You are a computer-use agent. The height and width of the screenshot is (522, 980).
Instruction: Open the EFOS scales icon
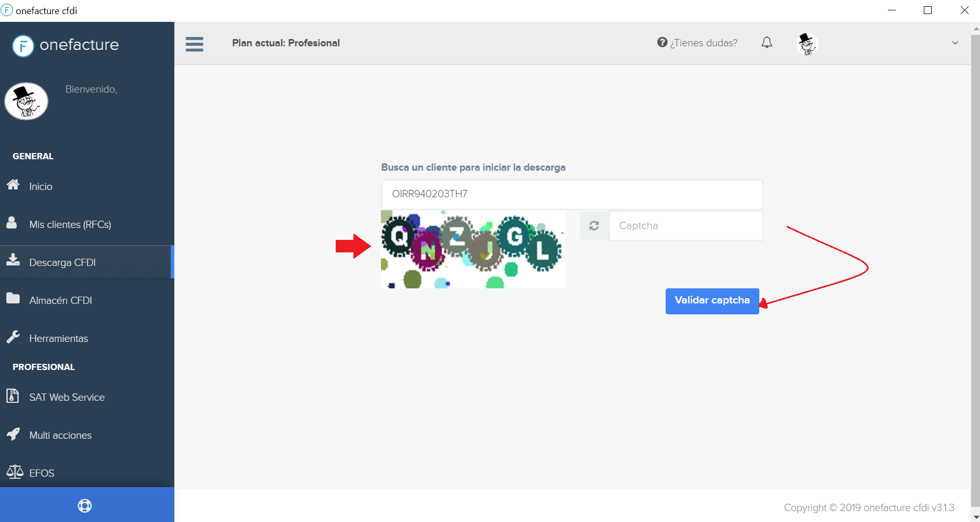coord(15,473)
